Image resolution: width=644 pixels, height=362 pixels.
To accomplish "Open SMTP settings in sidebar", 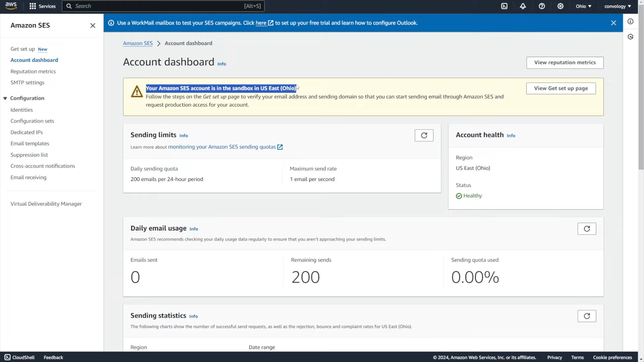I will coord(27,82).
